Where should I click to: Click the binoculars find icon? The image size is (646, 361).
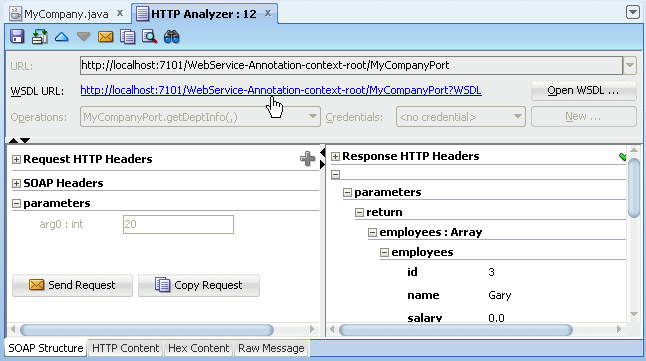tap(171, 37)
